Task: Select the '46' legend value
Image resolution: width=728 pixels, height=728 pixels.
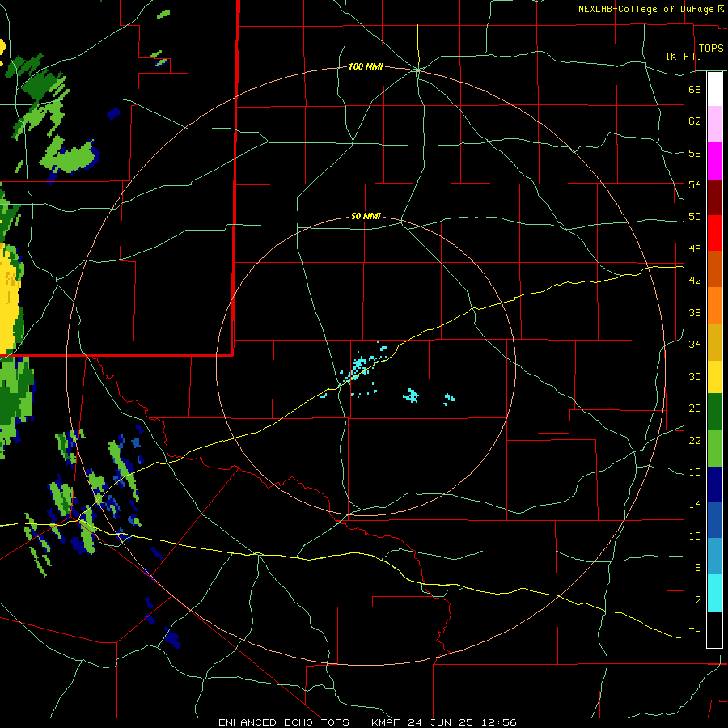Action: point(695,249)
